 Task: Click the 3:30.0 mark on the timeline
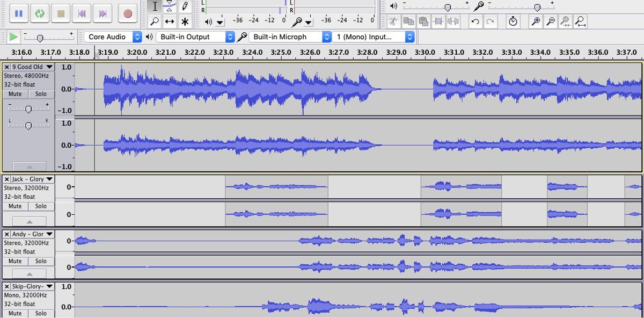(x=425, y=52)
